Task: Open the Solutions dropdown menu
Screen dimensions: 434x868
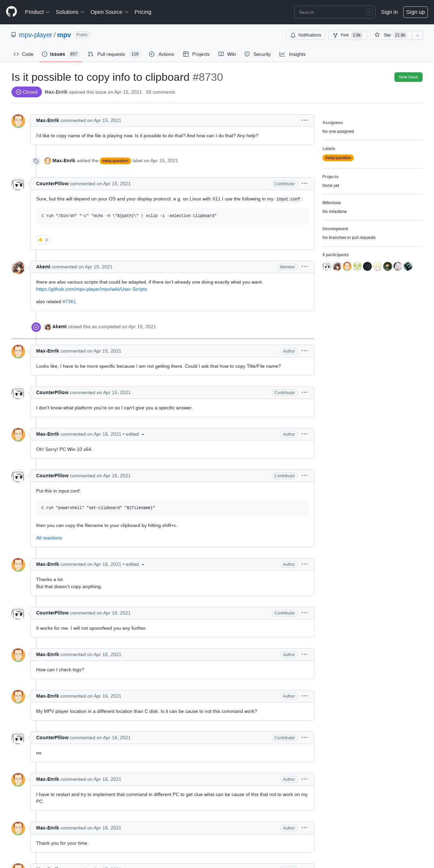Action: (x=70, y=12)
